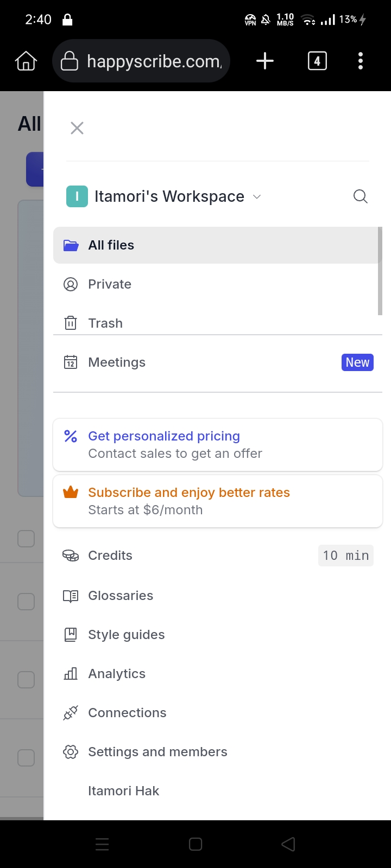Tick the first file checkbox behind sidebar
This screenshot has width=391, height=868.
(26, 539)
